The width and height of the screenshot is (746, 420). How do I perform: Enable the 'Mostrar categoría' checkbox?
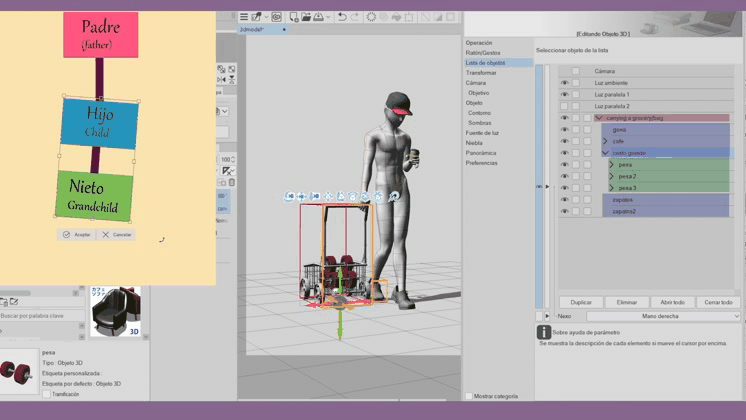pos(469,396)
